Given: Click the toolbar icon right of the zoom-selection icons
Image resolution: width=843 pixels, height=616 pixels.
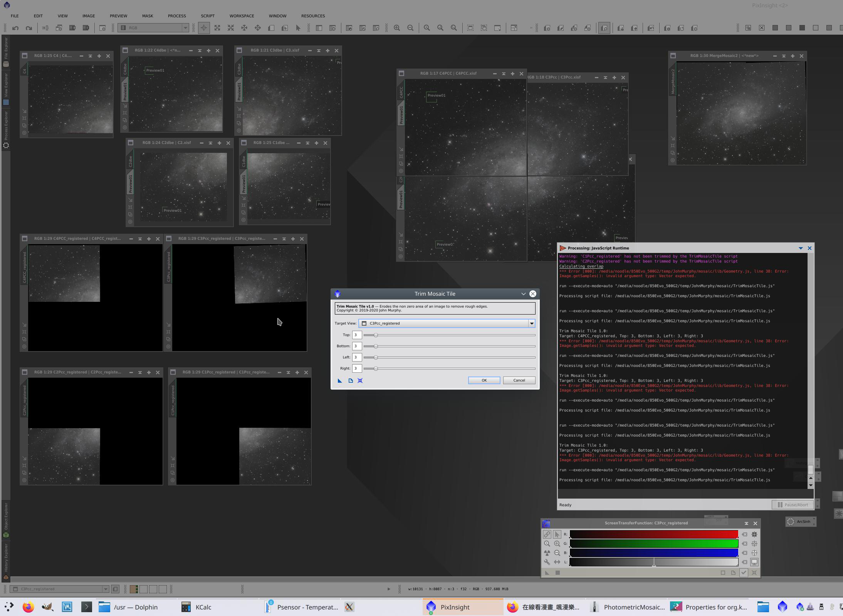Looking at the screenshot, I should (x=514, y=28).
